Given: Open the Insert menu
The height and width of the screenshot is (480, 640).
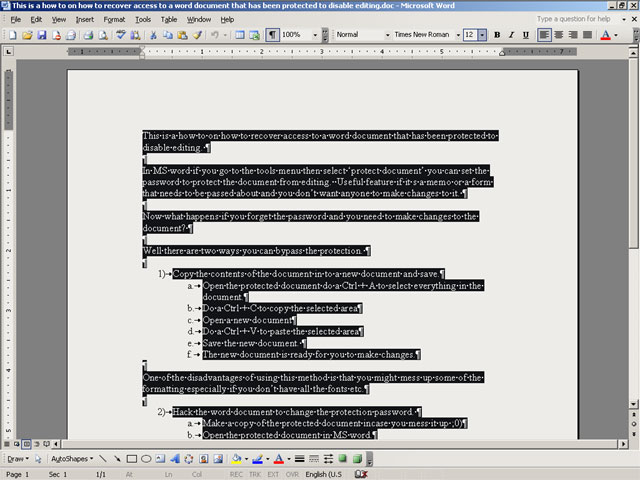Looking at the screenshot, I should click(x=84, y=19).
